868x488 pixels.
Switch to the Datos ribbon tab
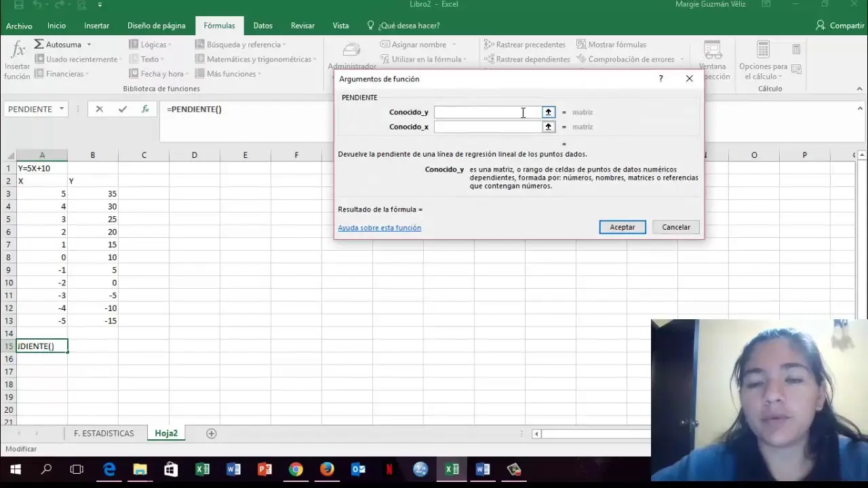click(x=262, y=26)
